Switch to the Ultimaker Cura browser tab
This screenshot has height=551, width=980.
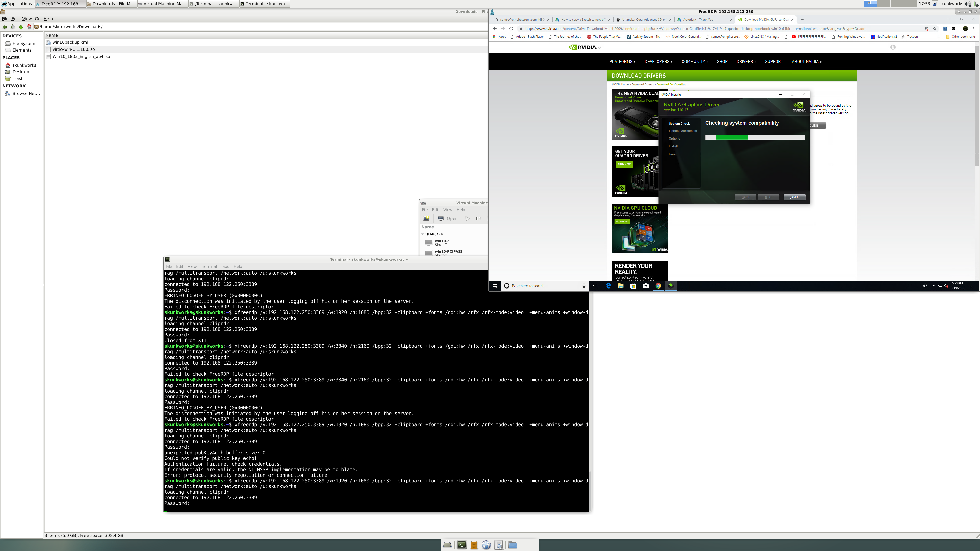[644, 19]
